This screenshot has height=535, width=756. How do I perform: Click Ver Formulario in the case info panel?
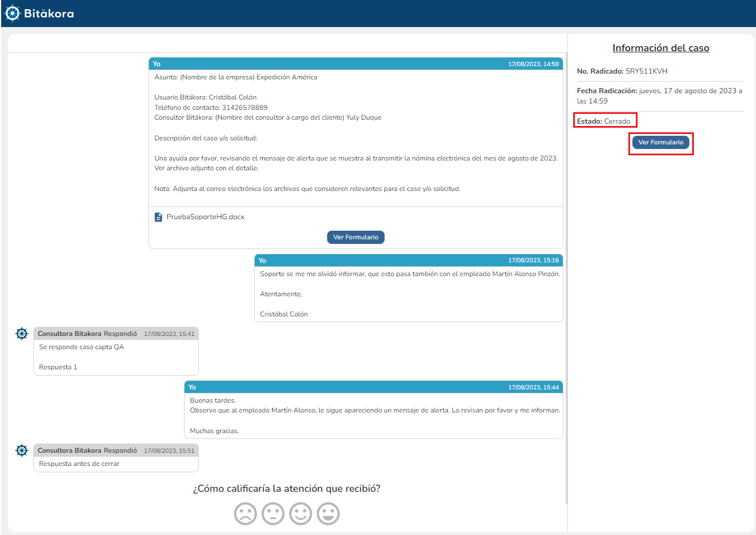pyautogui.click(x=661, y=142)
